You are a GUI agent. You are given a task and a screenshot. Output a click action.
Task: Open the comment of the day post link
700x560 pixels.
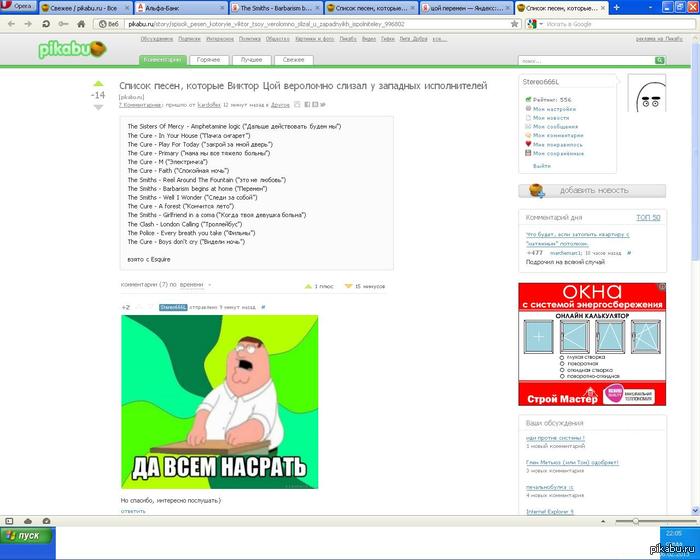(577, 239)
